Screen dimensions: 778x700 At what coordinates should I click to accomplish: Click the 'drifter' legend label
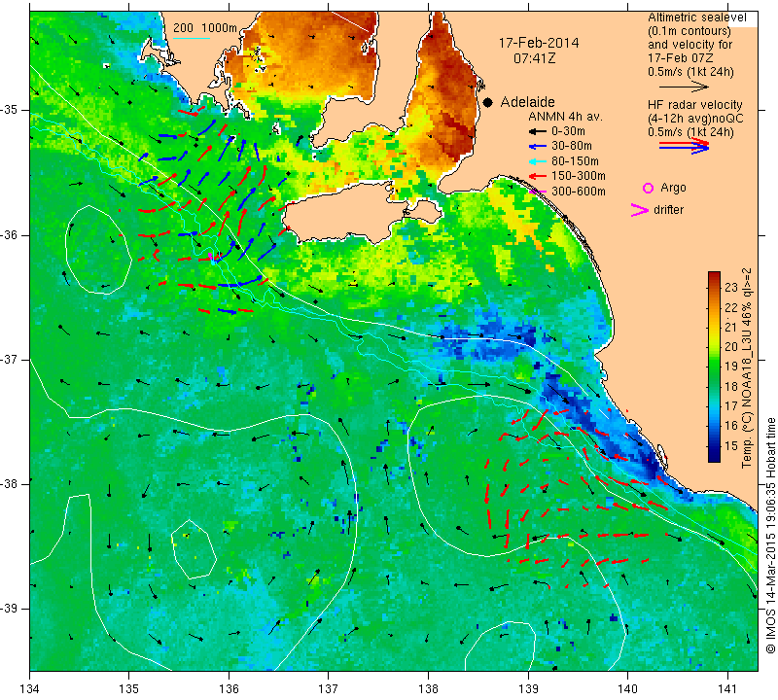pyautogui.click(x=668, y=210)
